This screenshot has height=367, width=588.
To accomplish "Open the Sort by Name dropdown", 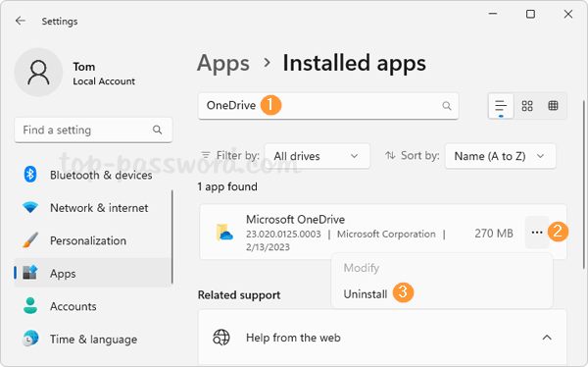I will pyautogui.click(x=500, y=156).
